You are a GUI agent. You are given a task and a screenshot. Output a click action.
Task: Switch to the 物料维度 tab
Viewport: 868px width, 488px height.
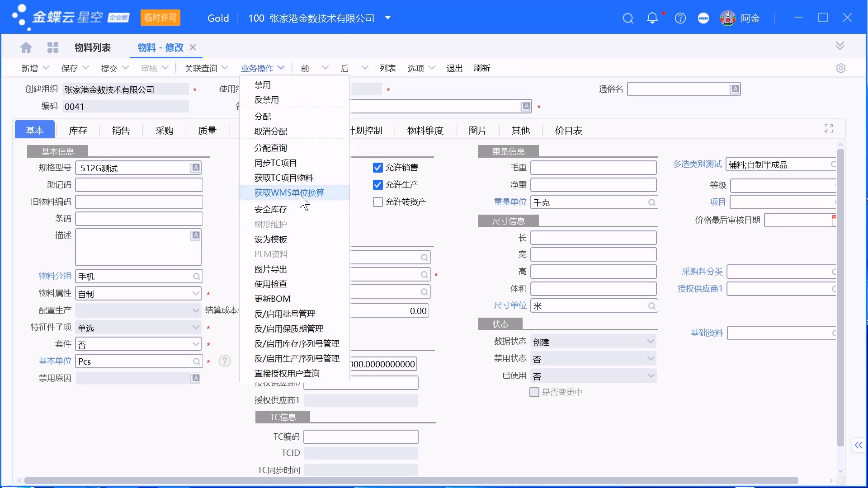click(x=425, y=131)
